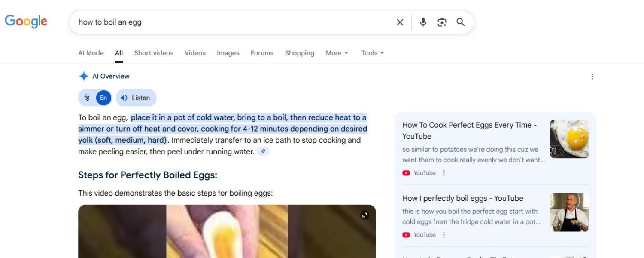Screen dimensions: 644x258
Task: Switch AI Overview language to Hindi
Action: (x=87, y=98)
